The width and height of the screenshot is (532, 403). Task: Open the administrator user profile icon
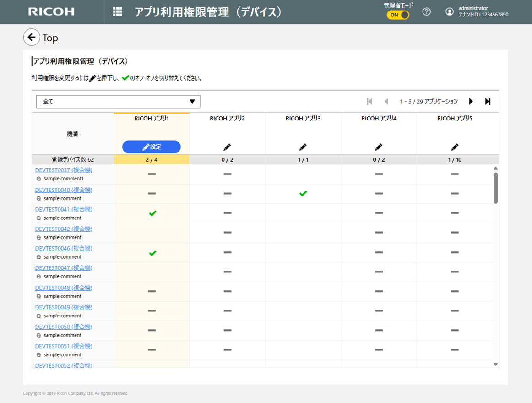[x=449, y=12]
